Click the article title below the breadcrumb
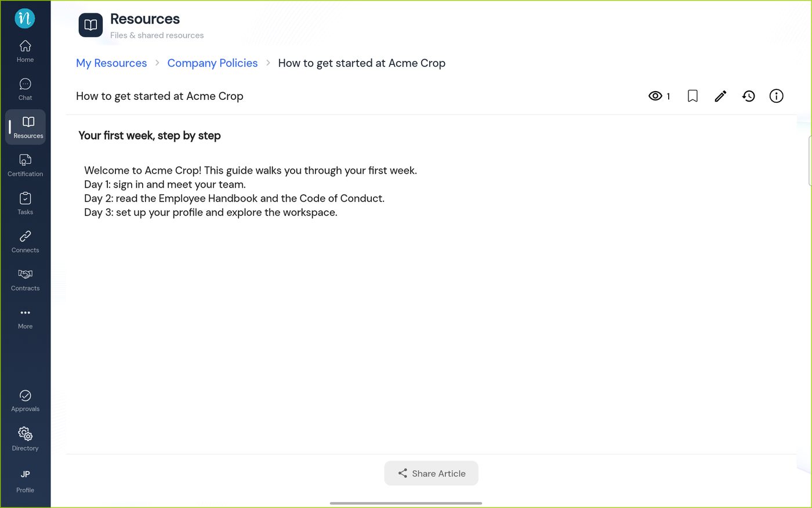The height and width of the screenshot is (508, 812). pos(159,96)
